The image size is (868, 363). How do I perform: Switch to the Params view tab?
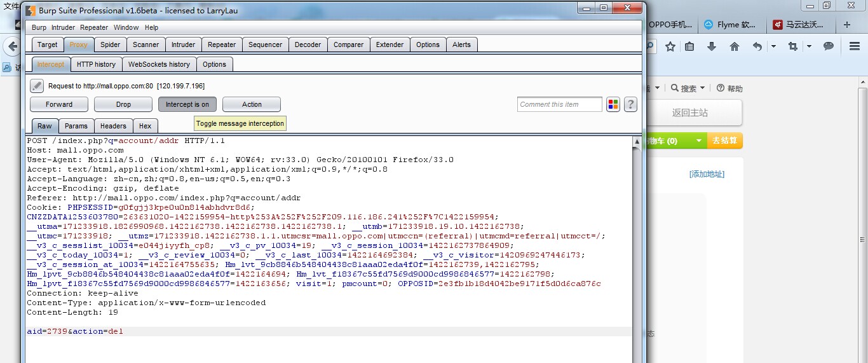coord(76,126)
